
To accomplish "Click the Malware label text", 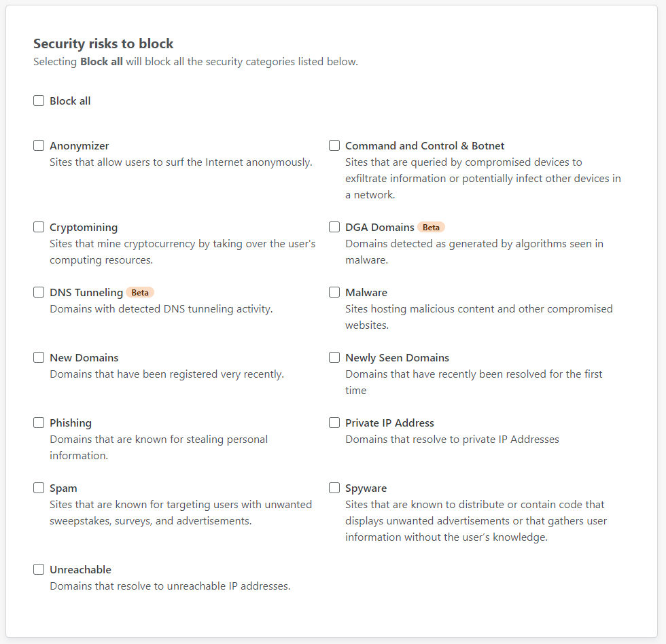I will tap(366, 293).
